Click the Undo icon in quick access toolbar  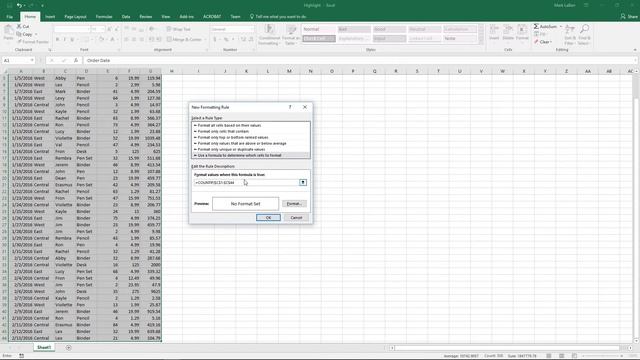tap(19, 5)
